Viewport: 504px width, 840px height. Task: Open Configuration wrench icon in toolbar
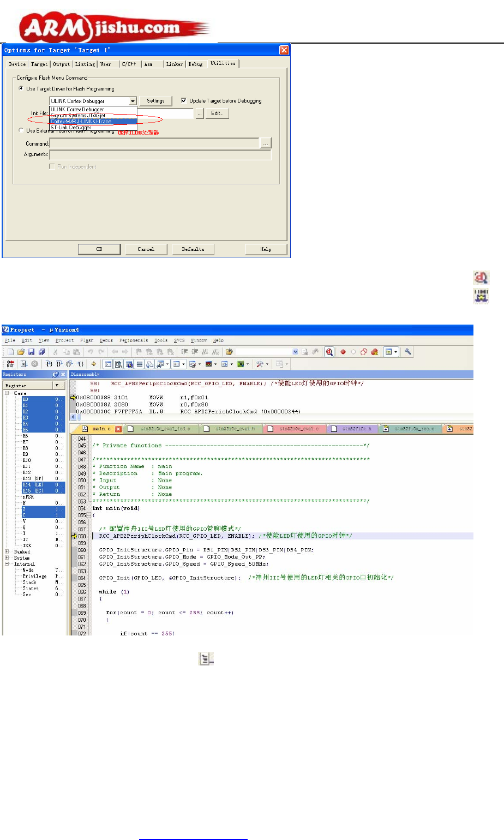click(x=407, y=352)
